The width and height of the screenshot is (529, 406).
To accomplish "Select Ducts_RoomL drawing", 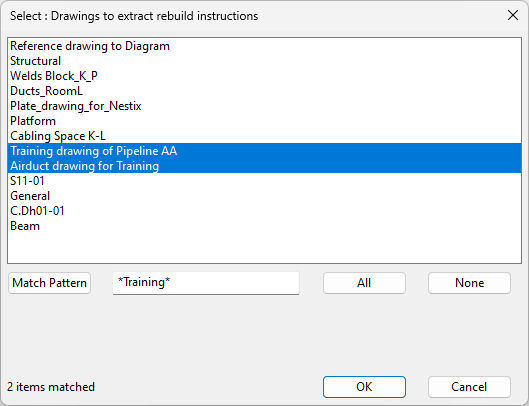I will [264, 91].
